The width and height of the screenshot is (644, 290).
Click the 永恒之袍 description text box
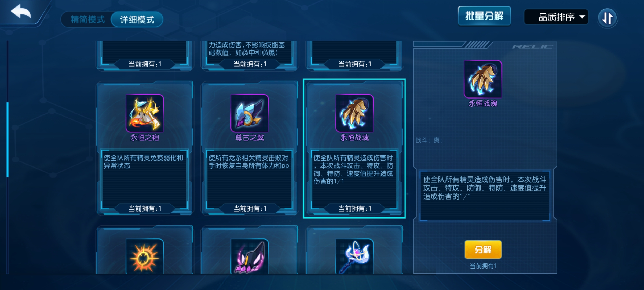[x=144, y=179]
